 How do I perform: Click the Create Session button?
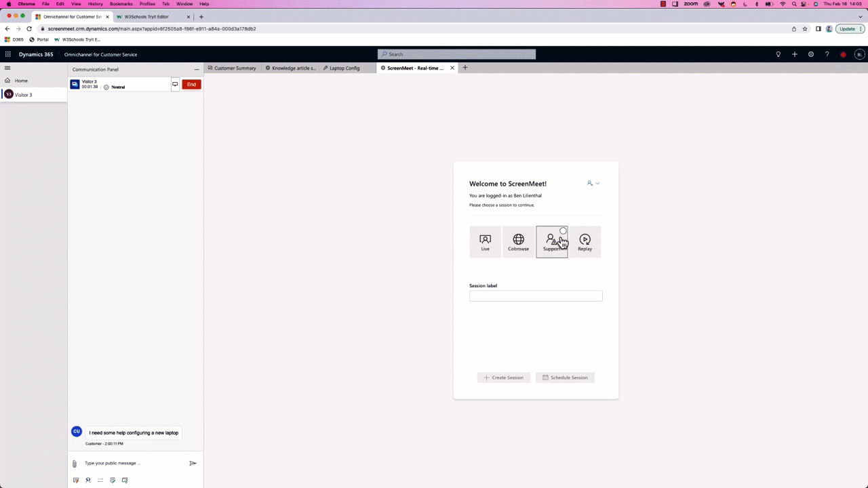click(x=504, y=378)
